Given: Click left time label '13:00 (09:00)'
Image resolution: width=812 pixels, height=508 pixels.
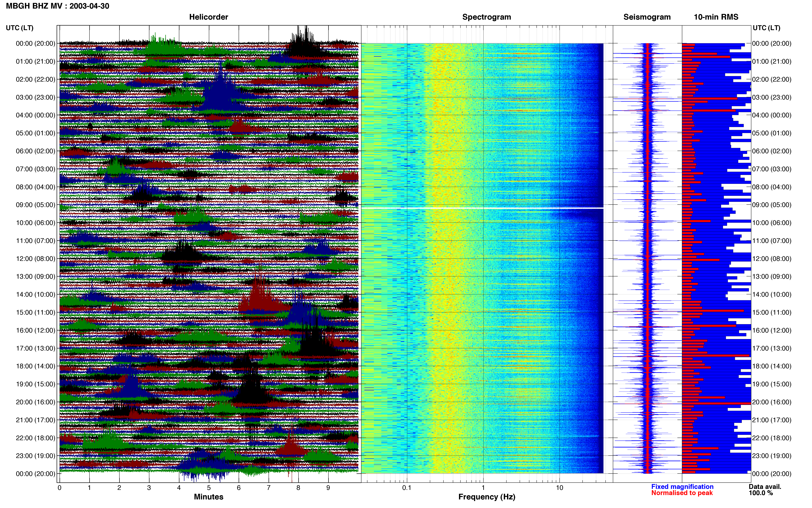Looking at the screenshot, I should (36, 277).
